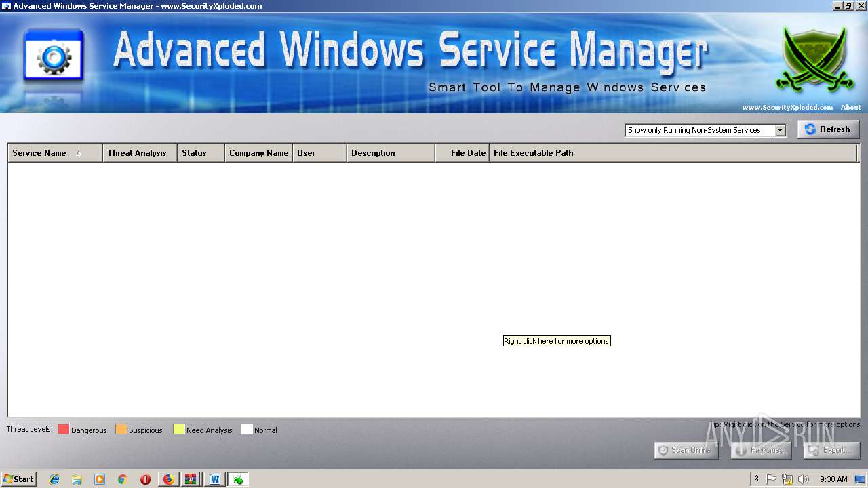Open the service filter dropdown

click(780, 130)
